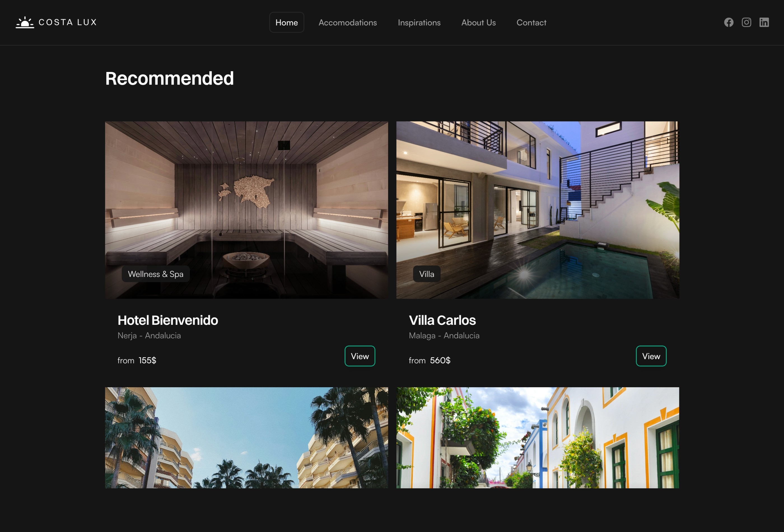Click the Wellness & Spa category badge
Screen dimensions: 784x532
coord(155,274)
